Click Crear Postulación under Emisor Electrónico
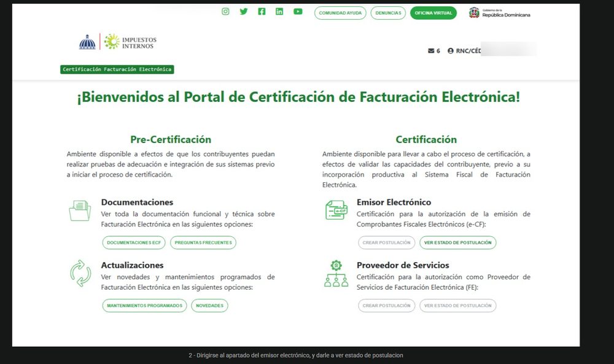The height and width of the screenshot is (364, 614). coord(386,242)
